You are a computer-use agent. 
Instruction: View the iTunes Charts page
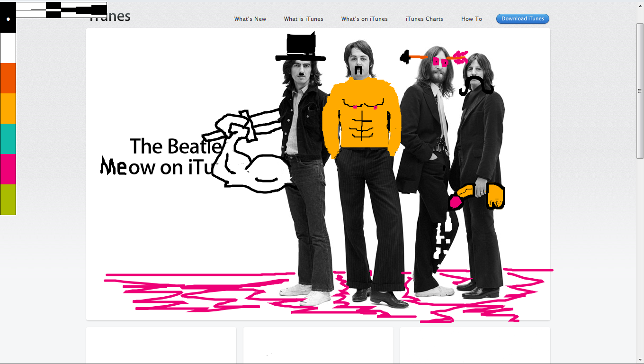pyautogui.click(x=424, y=19)
